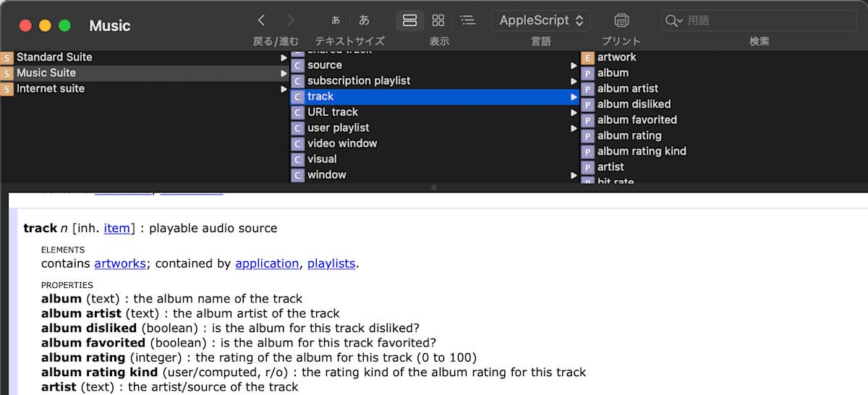Go back with the left chevron button
868x395 pixels.
click(x=262, y=20)
